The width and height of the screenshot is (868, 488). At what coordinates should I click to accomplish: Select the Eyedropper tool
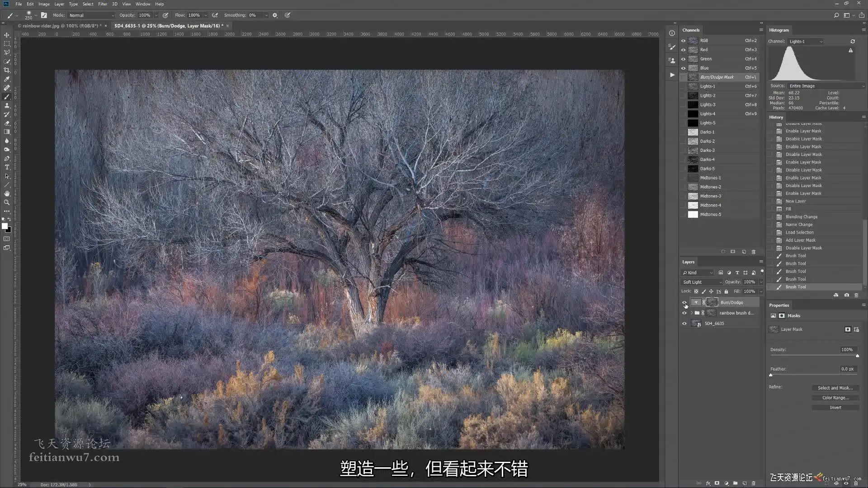coord(7,79)
